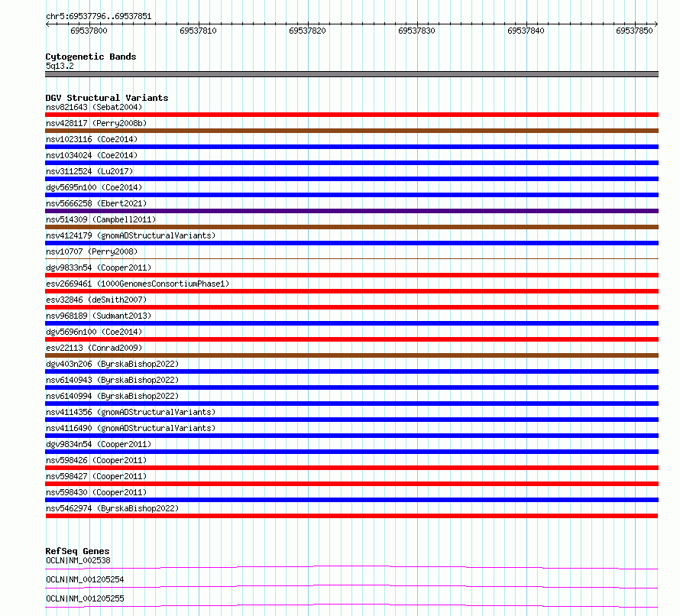Open nsv4114356 gnomAD structural variant label
This screenshot has width=680, height=616.
click(131, 412)
